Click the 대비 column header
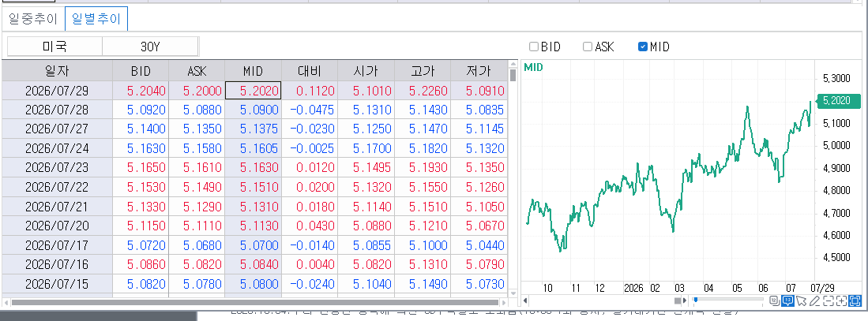868x321 pixels. pos(310,71)
